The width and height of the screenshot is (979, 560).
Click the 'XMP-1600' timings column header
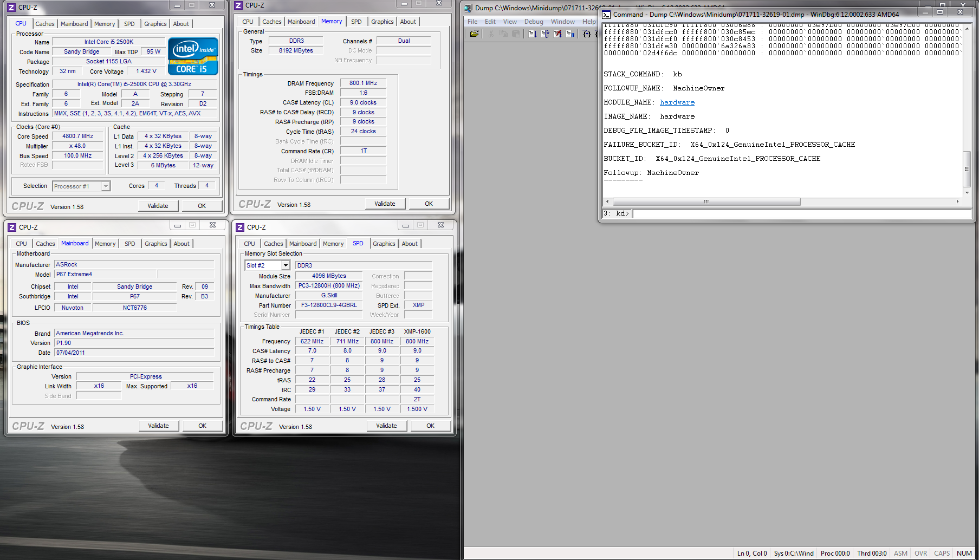[417, 331]
